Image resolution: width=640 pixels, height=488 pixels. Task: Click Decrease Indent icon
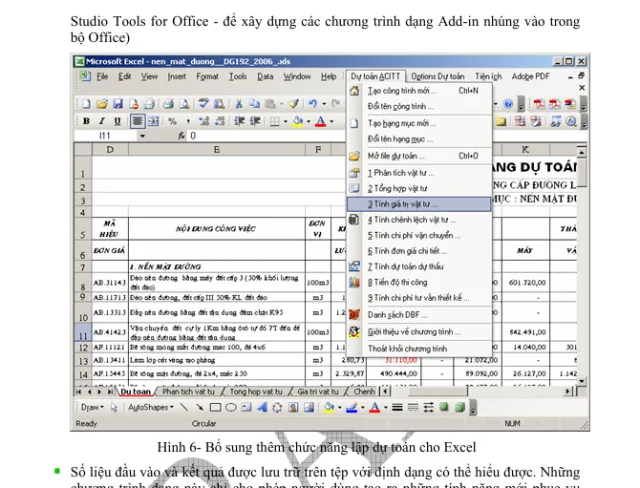pyautogui.click(x=239, y=121)
